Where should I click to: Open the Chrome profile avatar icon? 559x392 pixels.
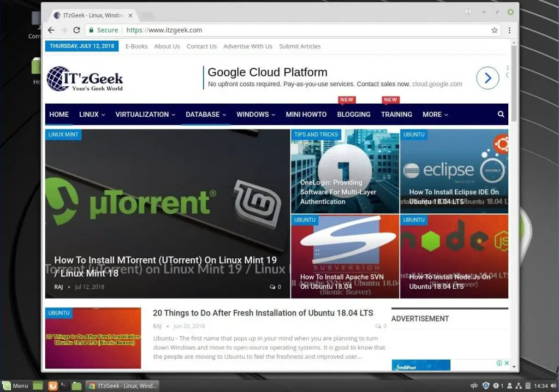(468, 12)
